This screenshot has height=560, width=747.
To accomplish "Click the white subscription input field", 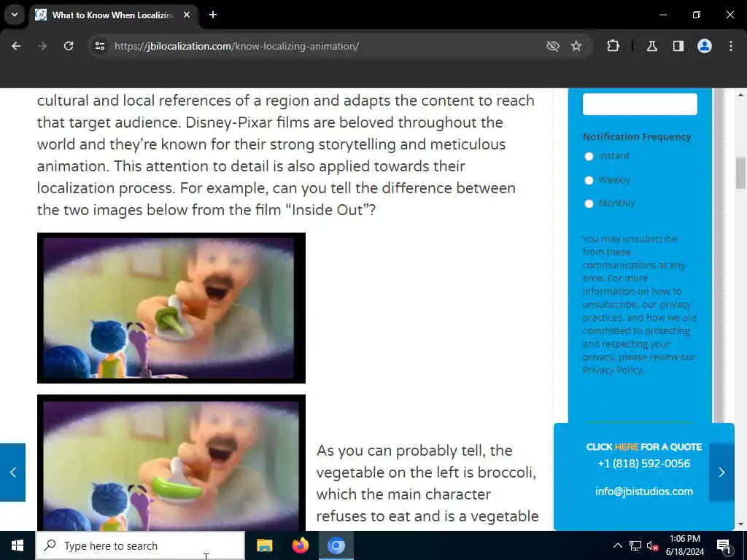I will tap(640, 104).
